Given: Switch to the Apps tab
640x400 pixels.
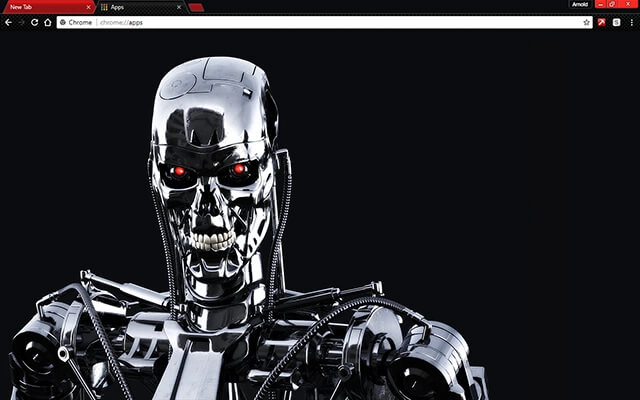Looking at the screenshot, I should [x=141, y=7].
